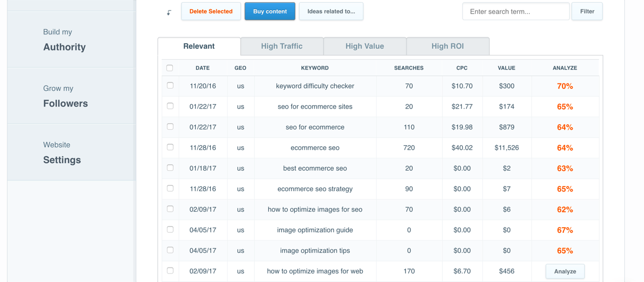Sort by the SEARCHES column header
The width and height of the screenshot is (644, 282).
(x=409, y=68)
